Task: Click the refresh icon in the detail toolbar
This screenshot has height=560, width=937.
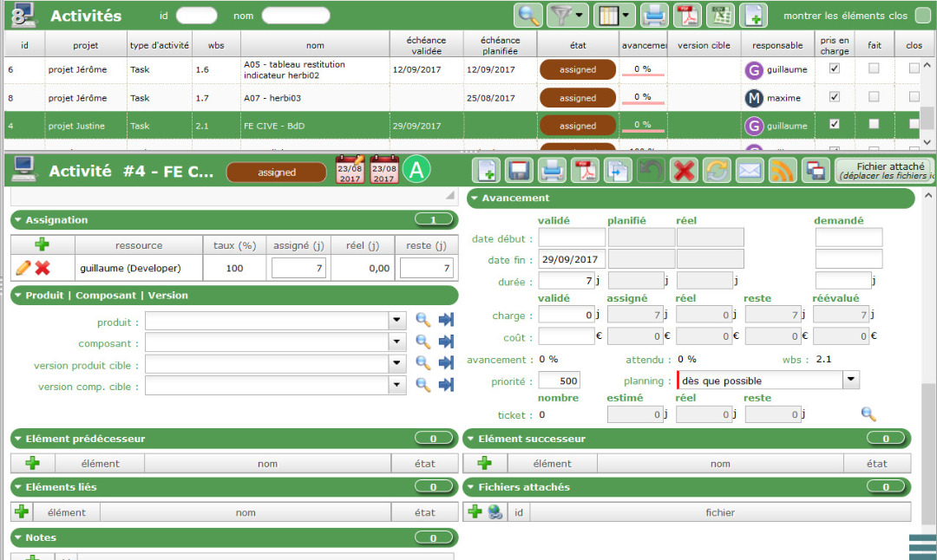Action: click(x=716, y=171)
